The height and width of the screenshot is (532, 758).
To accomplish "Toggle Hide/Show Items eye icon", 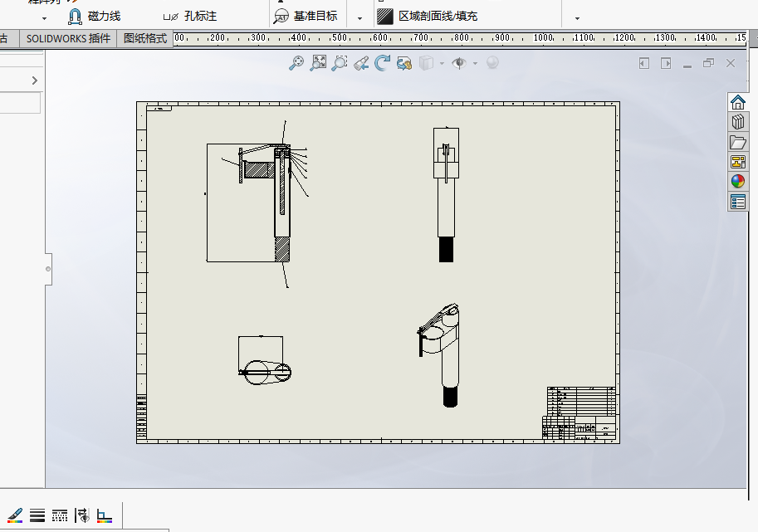I will tap(459, 63).
